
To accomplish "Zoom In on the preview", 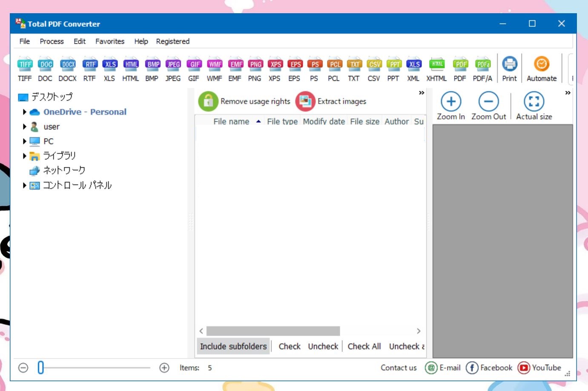I will tap(451, 106).
